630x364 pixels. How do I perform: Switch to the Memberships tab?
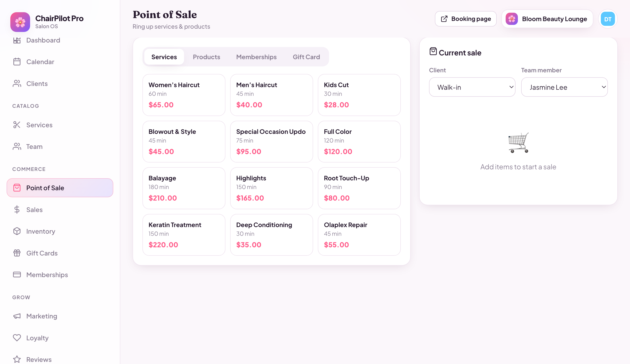click(256, 57)
